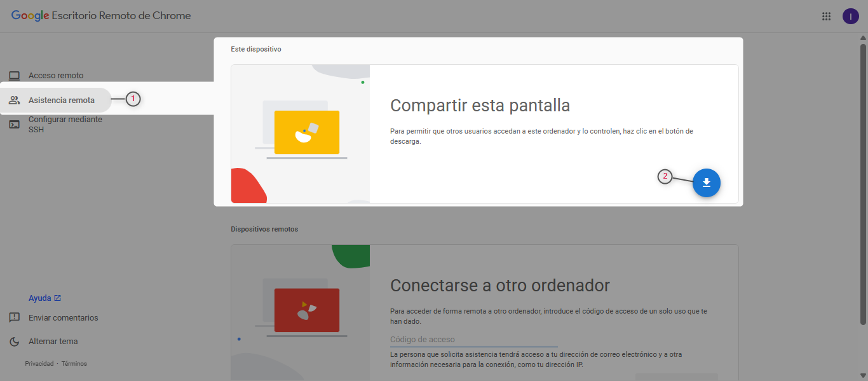Toggle theme with Alternar tema

pos(53,342)
